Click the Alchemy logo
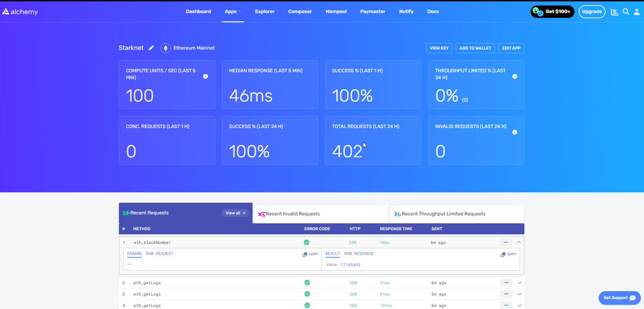 [x=20, y=12]
